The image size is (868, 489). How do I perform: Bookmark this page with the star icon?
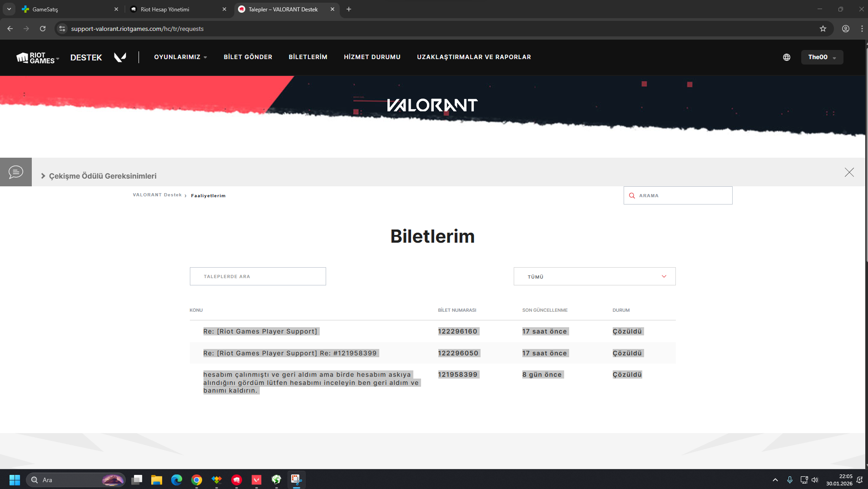(x=823, y=29)
